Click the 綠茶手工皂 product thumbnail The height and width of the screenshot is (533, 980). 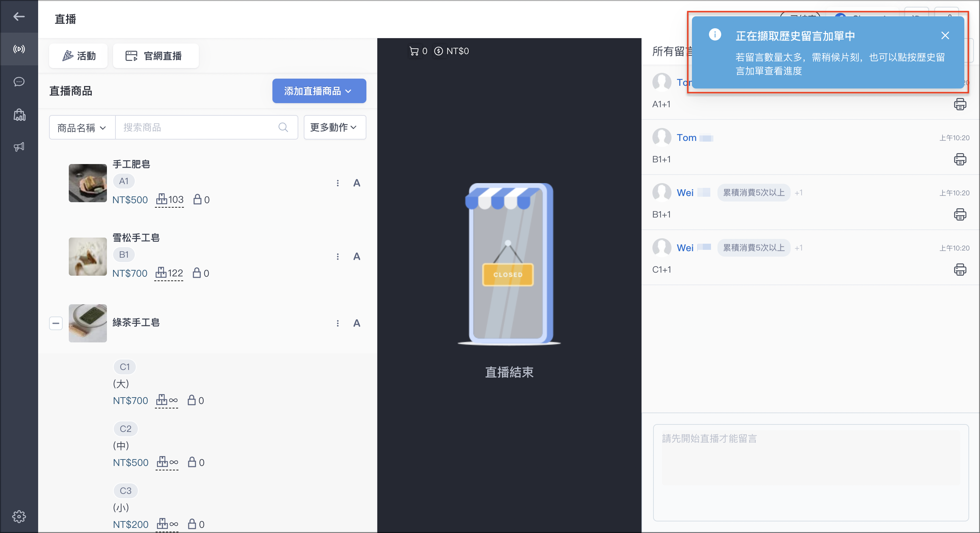(88, 323)
